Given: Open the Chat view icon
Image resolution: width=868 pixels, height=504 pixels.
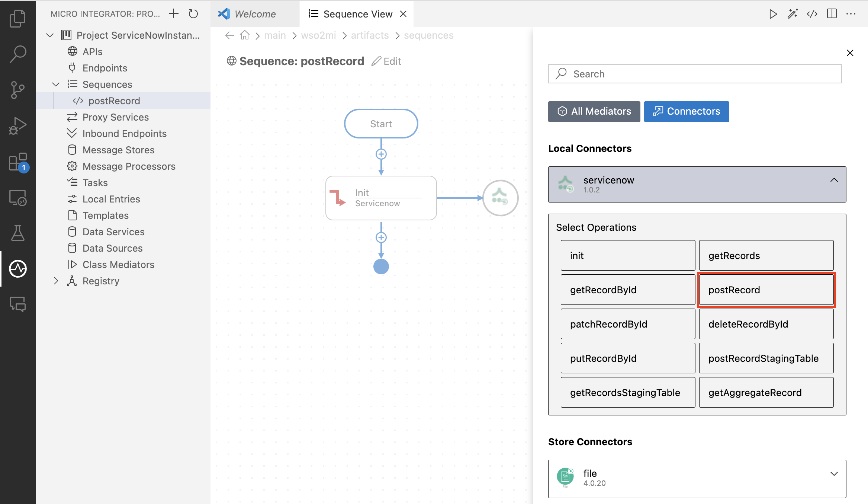Looking at the screenshot, I should click(17, 304).
